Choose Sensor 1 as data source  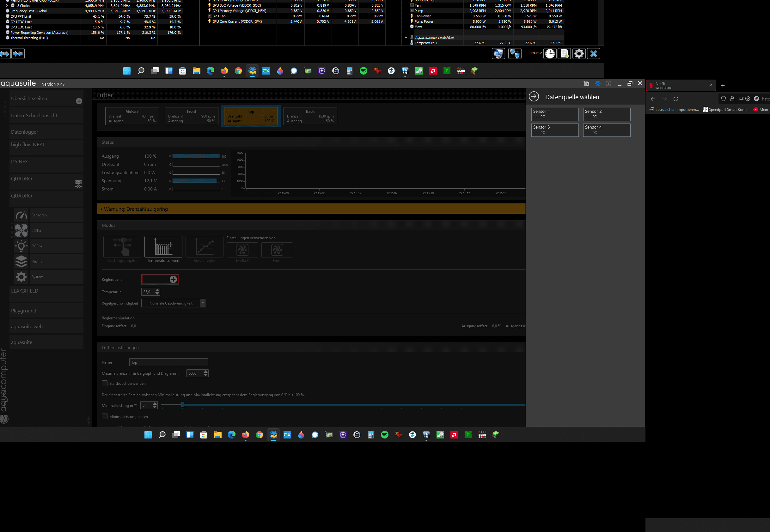pyautogui.click(x=554, y=114)
